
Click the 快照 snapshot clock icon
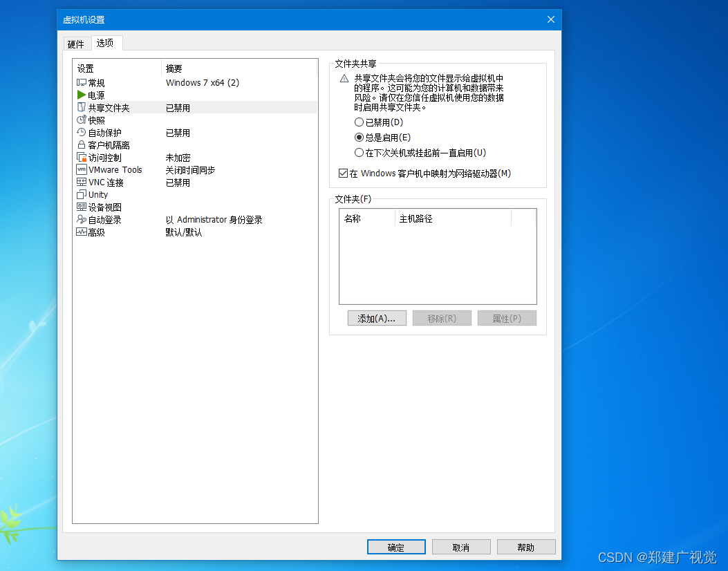coord(82,120)
